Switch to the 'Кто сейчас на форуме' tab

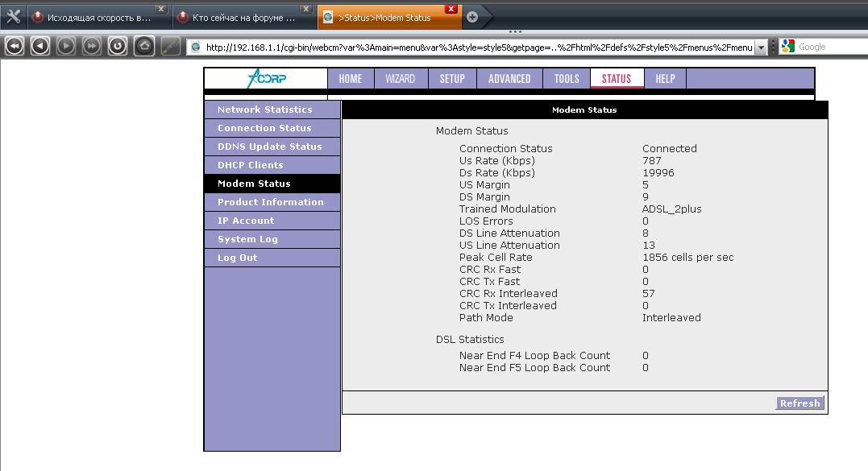click(x=243, y=18)
